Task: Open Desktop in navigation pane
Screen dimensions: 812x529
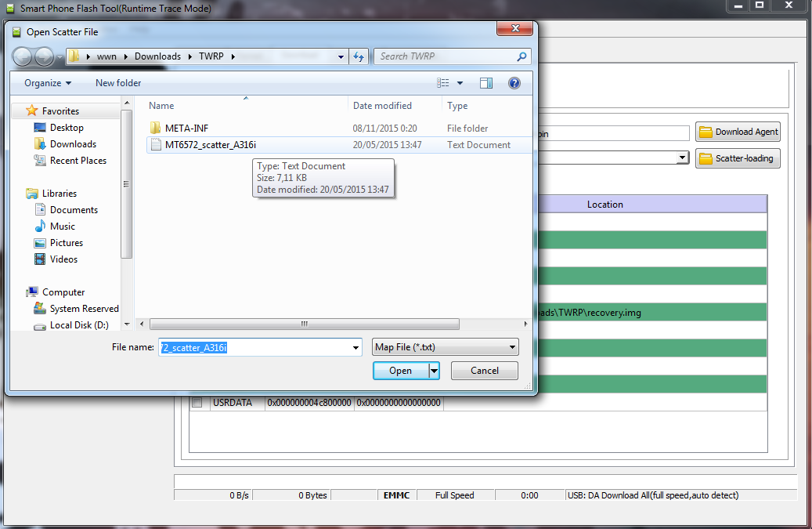Action: (x=67, y=128)
